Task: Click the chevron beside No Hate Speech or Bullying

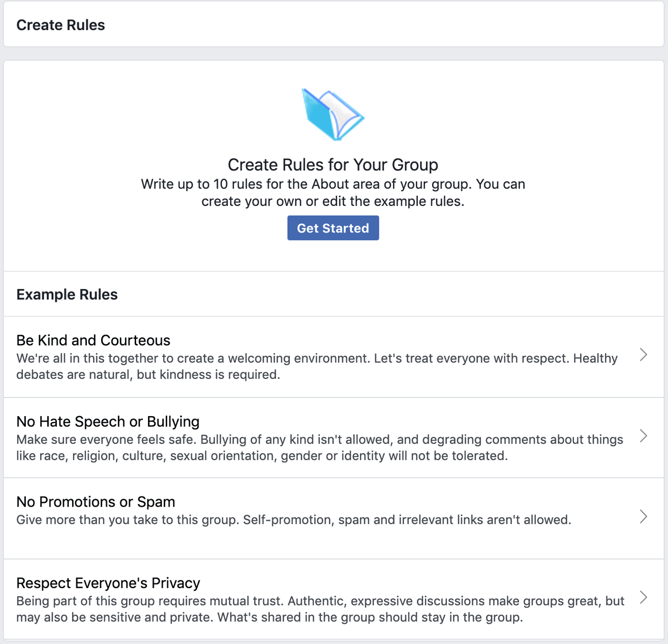Action: (x=643, y=436)
